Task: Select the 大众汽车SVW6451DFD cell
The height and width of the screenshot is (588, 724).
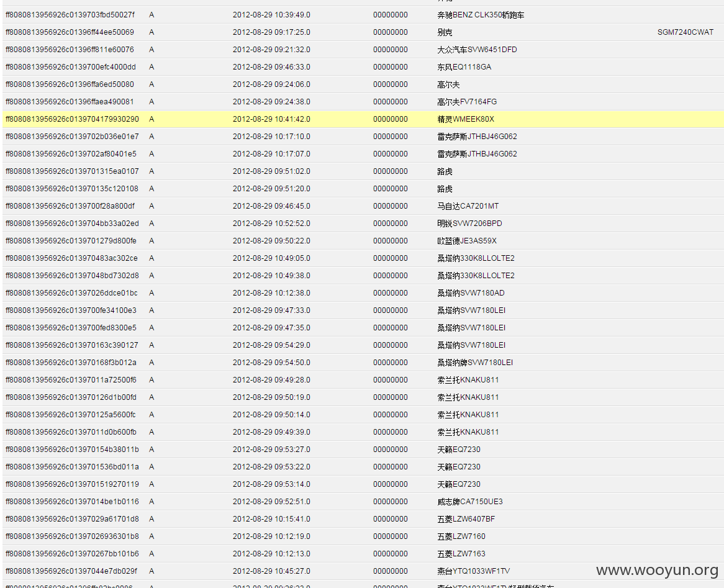Action: coord(477,50)
